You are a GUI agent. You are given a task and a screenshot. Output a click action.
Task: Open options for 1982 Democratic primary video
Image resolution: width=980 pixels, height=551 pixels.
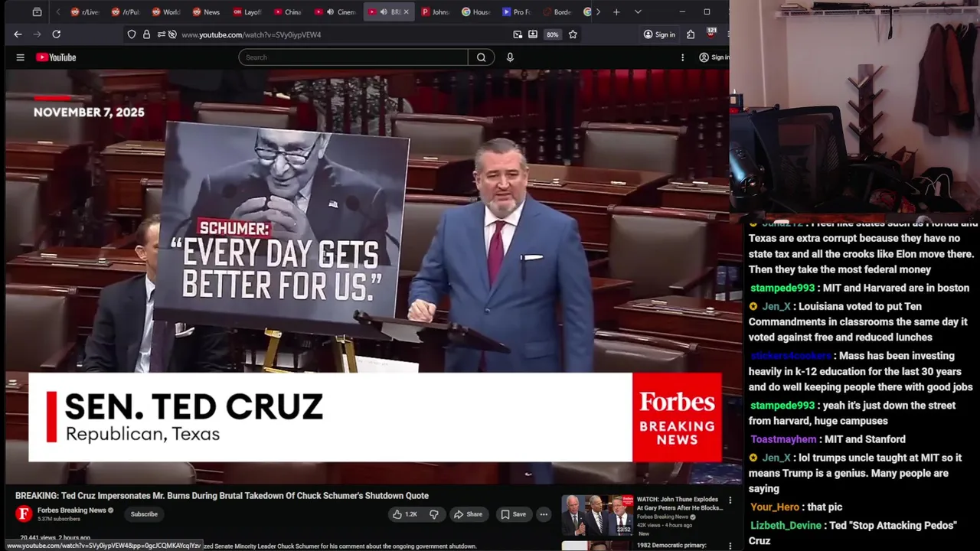coord(730,546)
